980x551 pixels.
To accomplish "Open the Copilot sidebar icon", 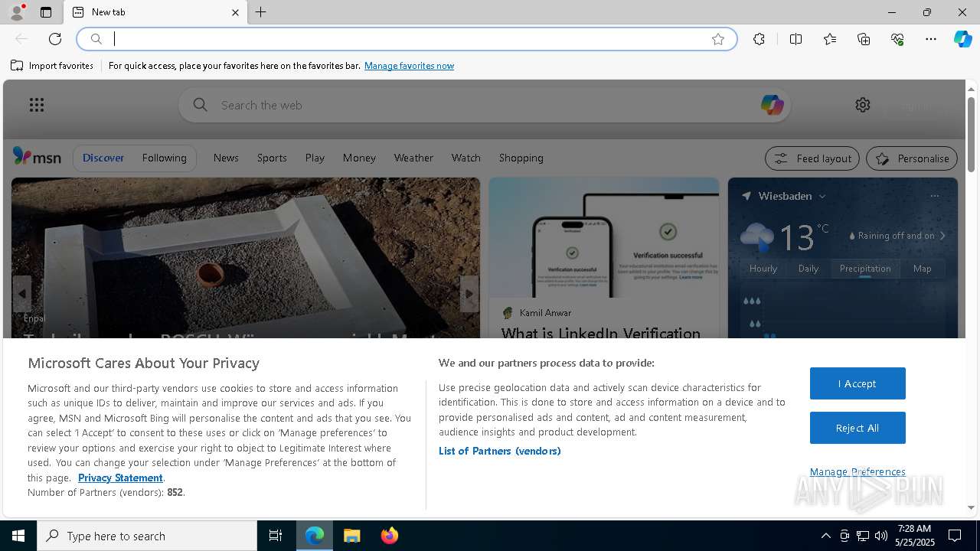I will click(962, 39).
